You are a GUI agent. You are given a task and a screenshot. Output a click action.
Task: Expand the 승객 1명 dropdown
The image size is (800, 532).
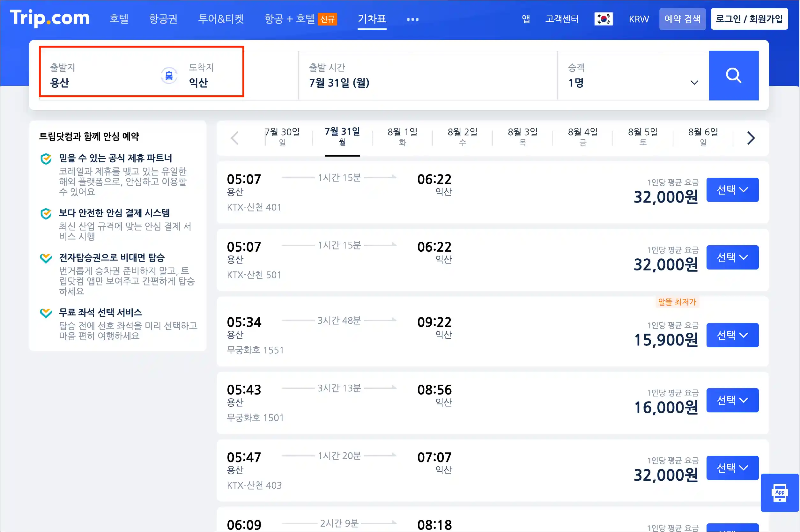click(633, 75)
